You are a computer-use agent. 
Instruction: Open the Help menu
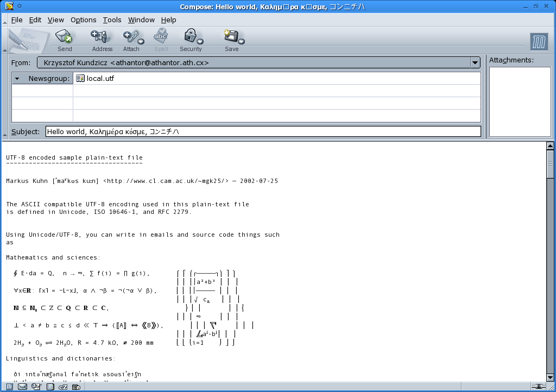click(x=168, y=20)
